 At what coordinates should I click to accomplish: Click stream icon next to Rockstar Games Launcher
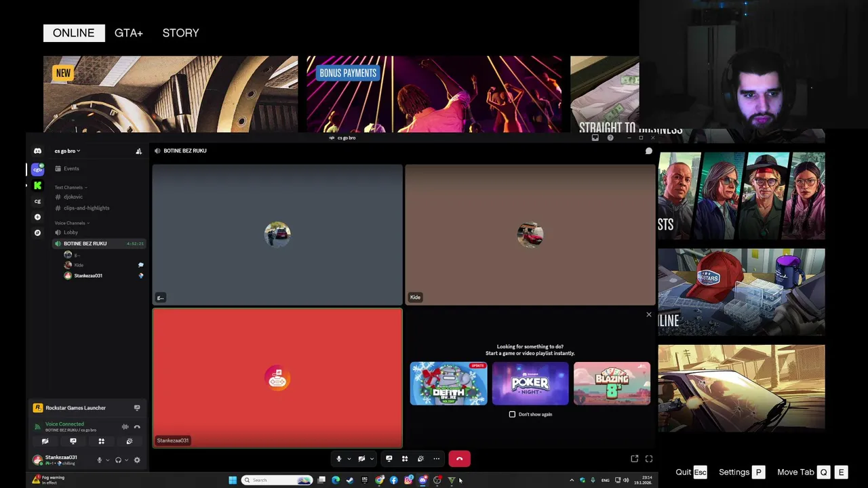pos(137,408)
